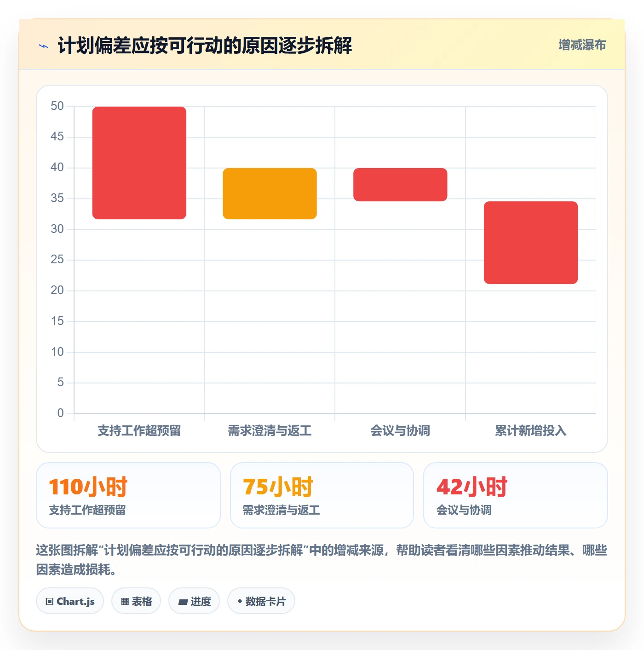
Task: Select the red bar for 会议与协调
Action: pos(400,185)
